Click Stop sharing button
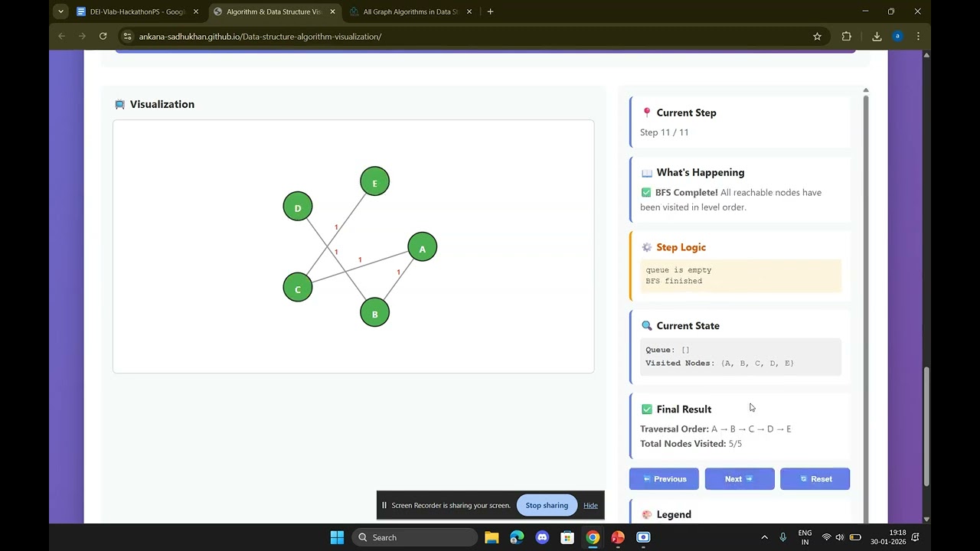Image resolution: width=980 pixels, height=551 pixels. pos(547,505)
